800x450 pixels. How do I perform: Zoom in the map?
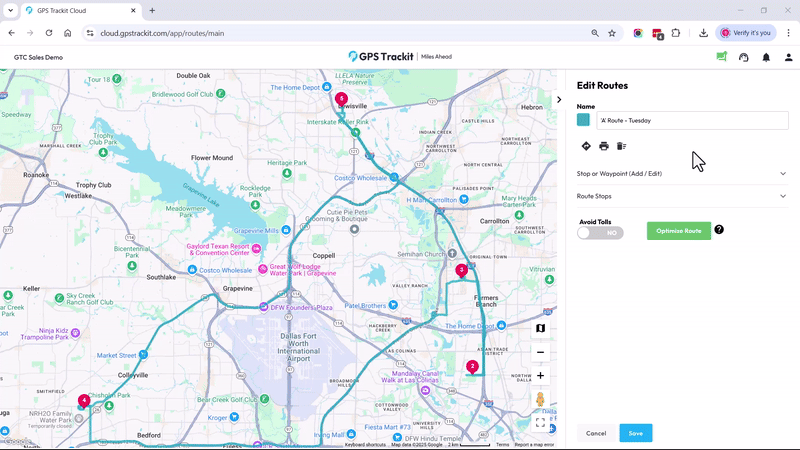pyautogui.click(x=540, y=376)
